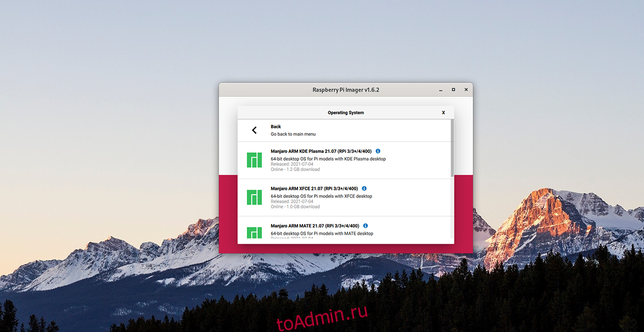The width and height of the screenshot is (644, 332).
Task: Minimize the Raspberry Pi Imager window
Action: tap(441, 90)
